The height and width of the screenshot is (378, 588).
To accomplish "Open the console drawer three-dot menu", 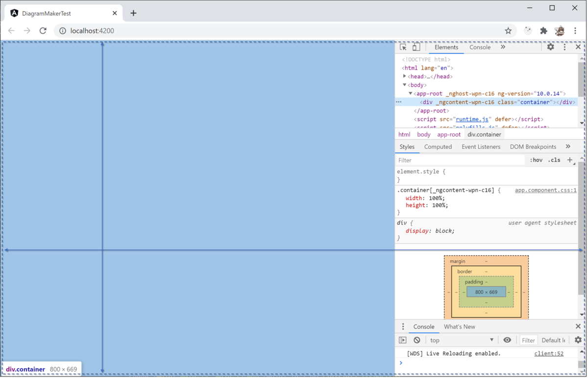I will pyautogui.click(x=403, y=327).
